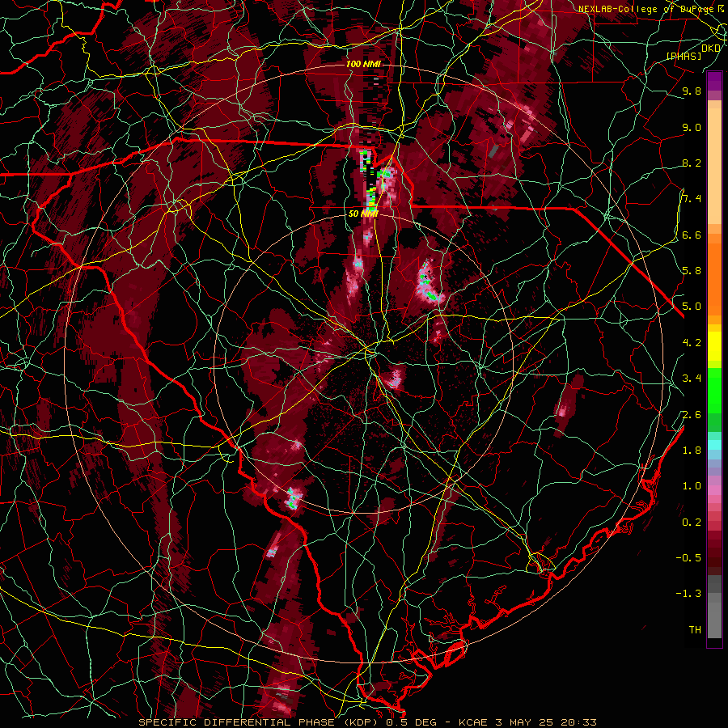Click the arrow cursor icon after DuPage
Screen dimensions: 728x728
[720, 8]
